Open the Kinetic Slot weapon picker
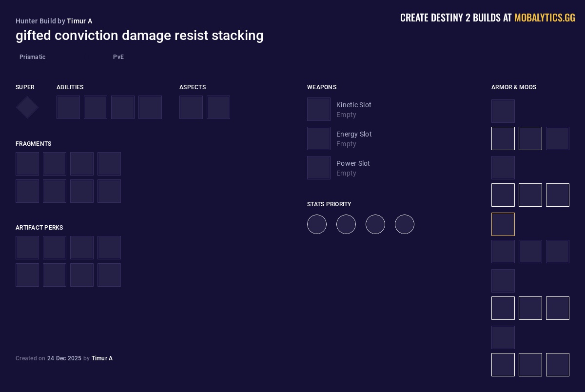Viewport: 585px width, 392px height. 319,109
